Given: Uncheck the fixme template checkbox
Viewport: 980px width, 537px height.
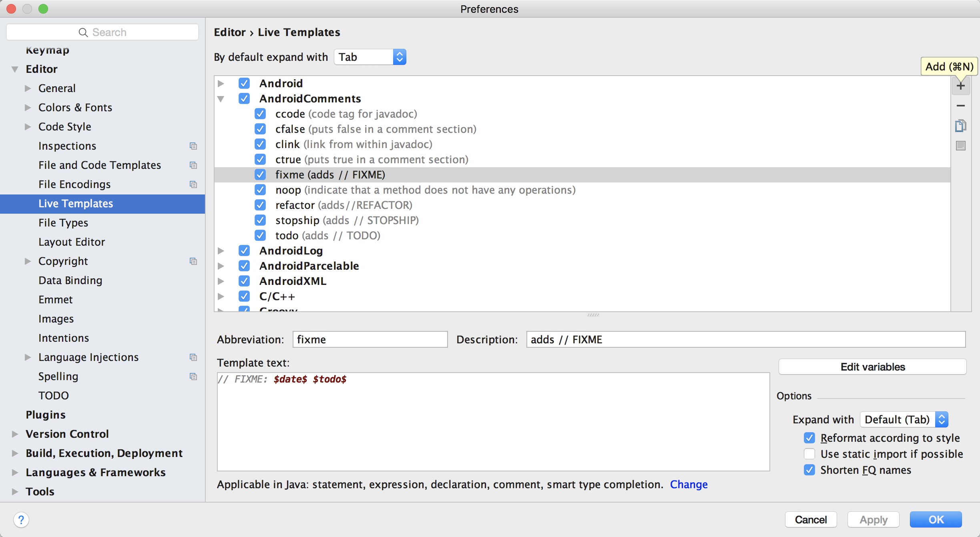Looking at the screenshot, I should [260, 175].
